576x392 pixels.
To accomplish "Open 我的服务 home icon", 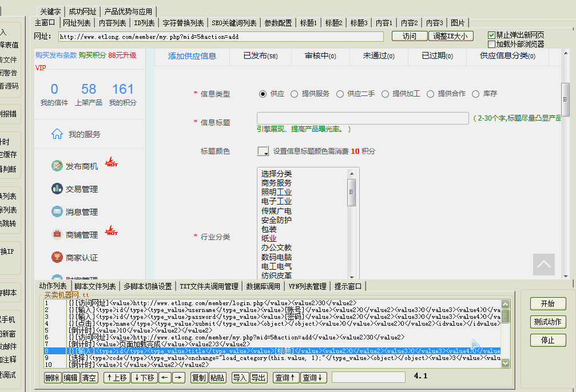I will [x=57, y=134].
